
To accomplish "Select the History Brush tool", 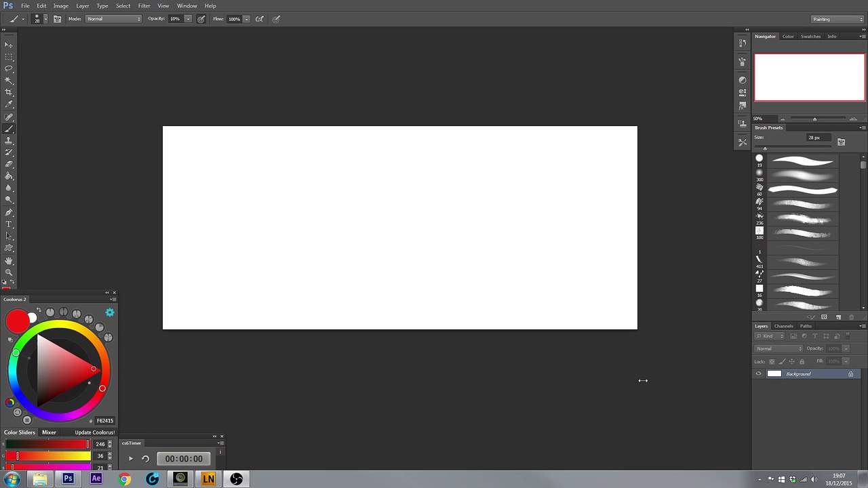I will 9,152.
